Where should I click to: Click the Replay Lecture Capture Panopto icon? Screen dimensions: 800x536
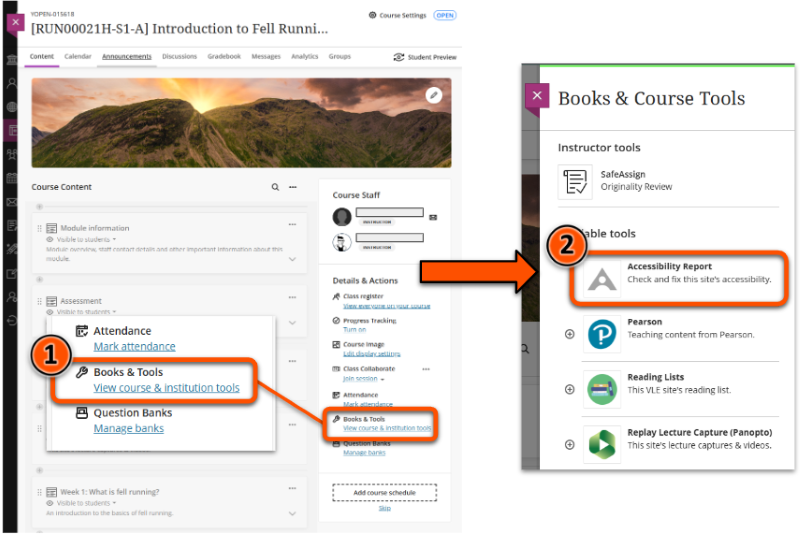click(x=602, y=443)
